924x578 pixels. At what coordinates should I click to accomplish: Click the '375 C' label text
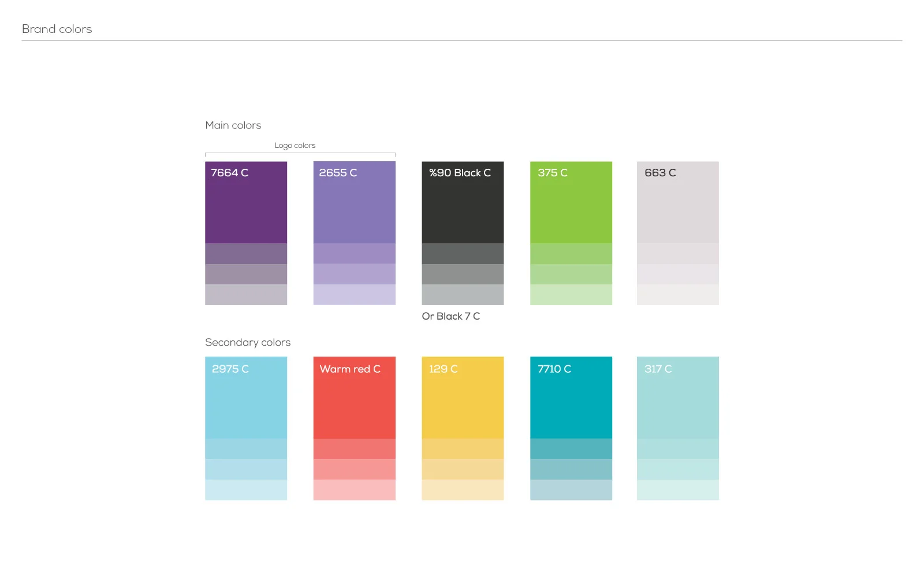553,173
